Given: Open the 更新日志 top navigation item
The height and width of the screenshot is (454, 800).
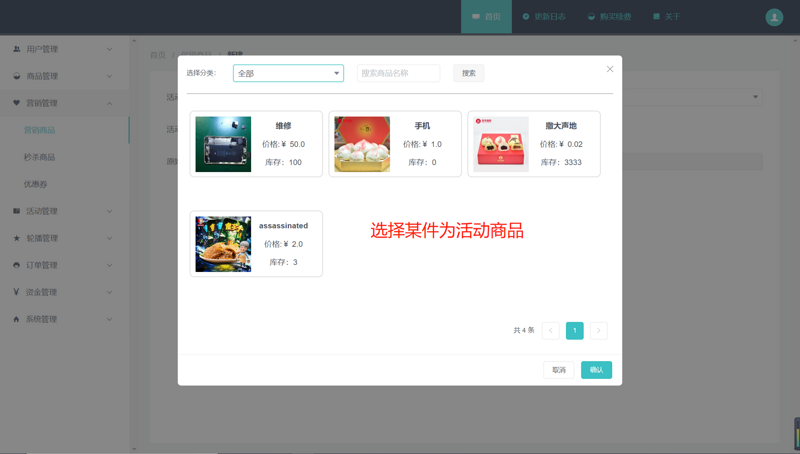Looking at the screenshot, I should coord(544,17).
